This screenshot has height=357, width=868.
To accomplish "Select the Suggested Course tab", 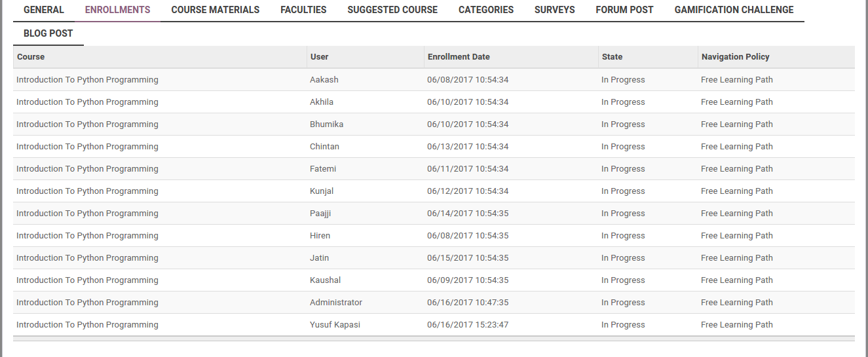I will click(392, 10).
